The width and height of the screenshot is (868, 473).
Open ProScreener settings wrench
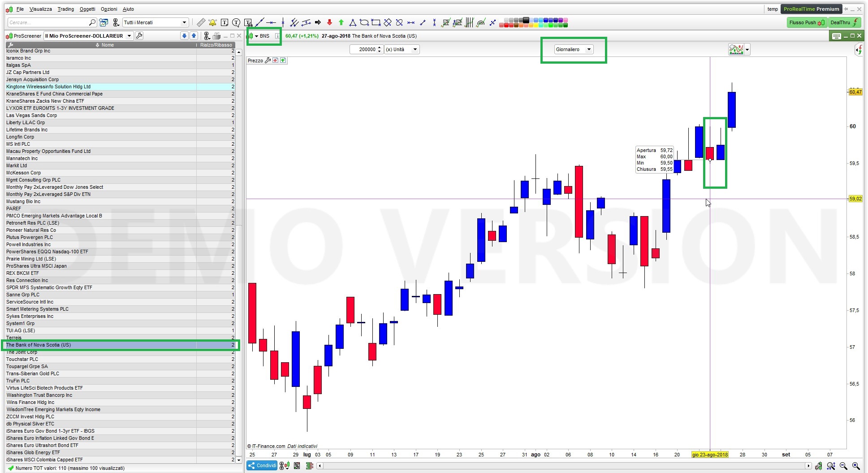(x=139, y=36)
